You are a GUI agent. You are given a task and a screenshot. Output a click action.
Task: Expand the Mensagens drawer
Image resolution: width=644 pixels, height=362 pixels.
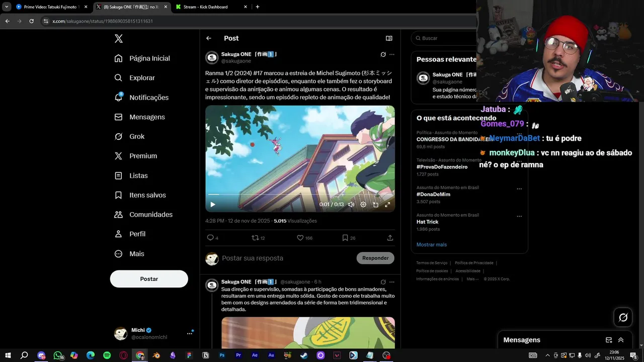pos(621,340)
